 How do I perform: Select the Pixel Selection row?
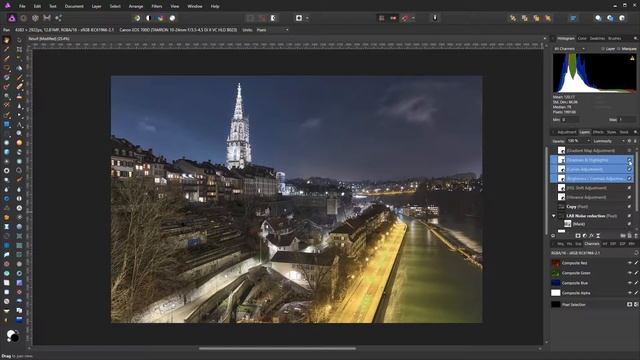click(595, 304)
